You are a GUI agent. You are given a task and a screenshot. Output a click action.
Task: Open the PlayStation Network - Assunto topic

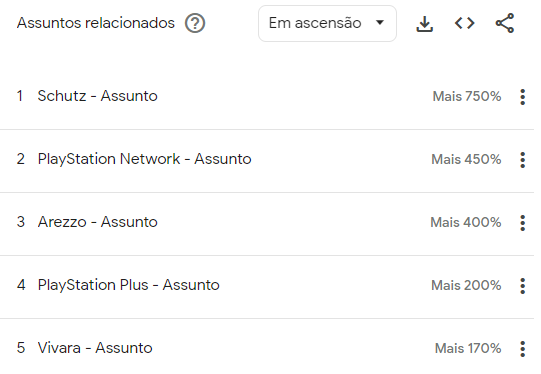coord(144,159)
